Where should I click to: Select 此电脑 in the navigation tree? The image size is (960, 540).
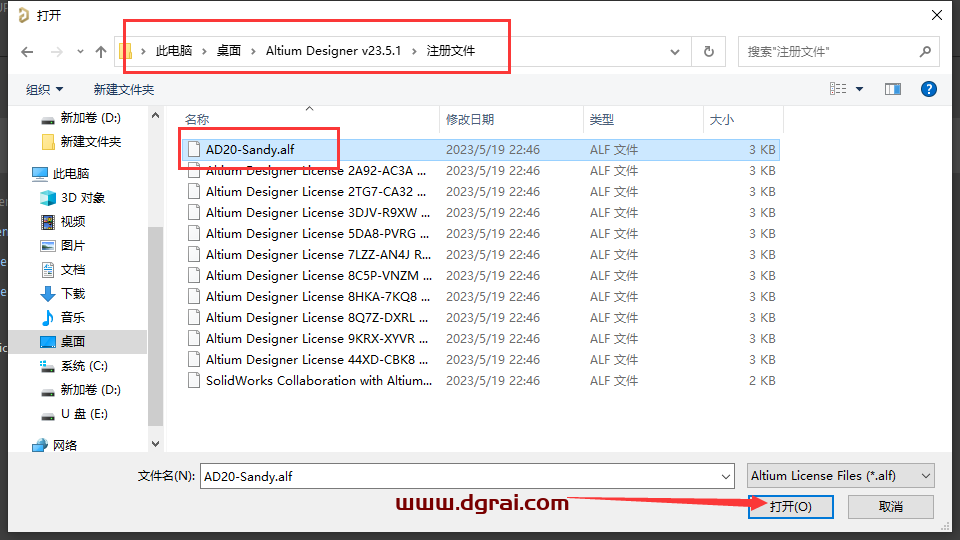click(61, 174)
